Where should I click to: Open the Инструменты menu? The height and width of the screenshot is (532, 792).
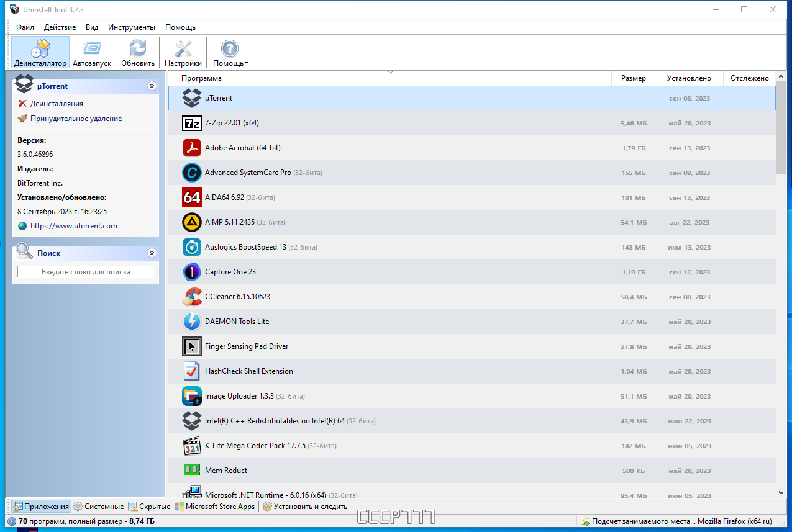pos(131,27)
